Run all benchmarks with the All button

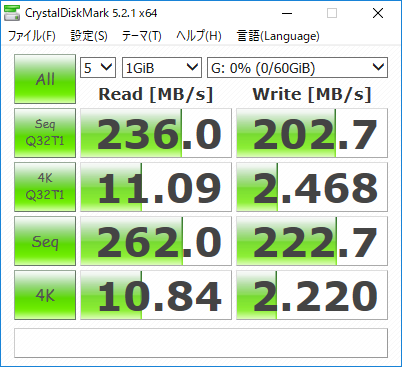click(x=45, y=79)
